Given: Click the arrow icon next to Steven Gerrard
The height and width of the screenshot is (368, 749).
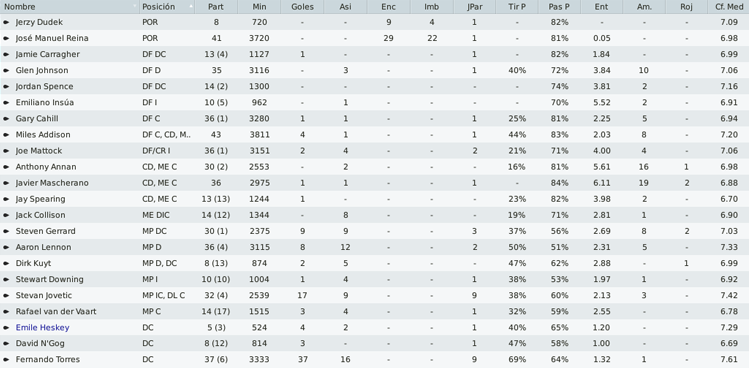Looking at the screenshot, I should 6,231.
